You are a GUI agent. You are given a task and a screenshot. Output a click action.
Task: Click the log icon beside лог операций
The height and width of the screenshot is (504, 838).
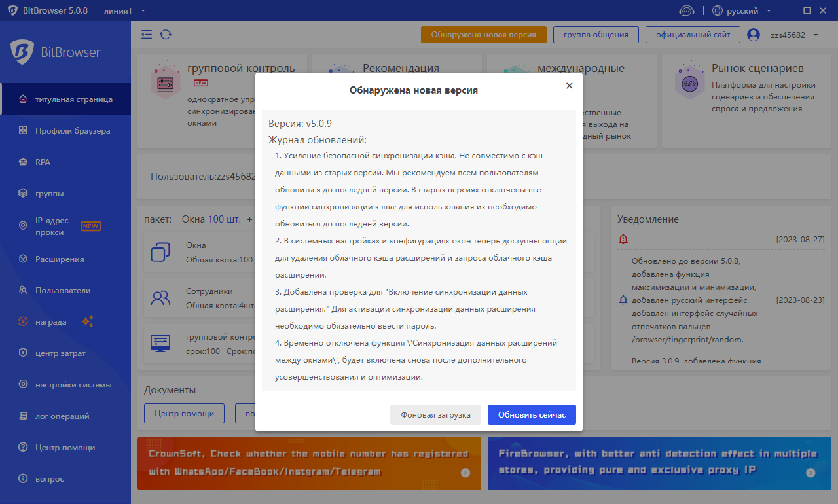click(23, 416)
